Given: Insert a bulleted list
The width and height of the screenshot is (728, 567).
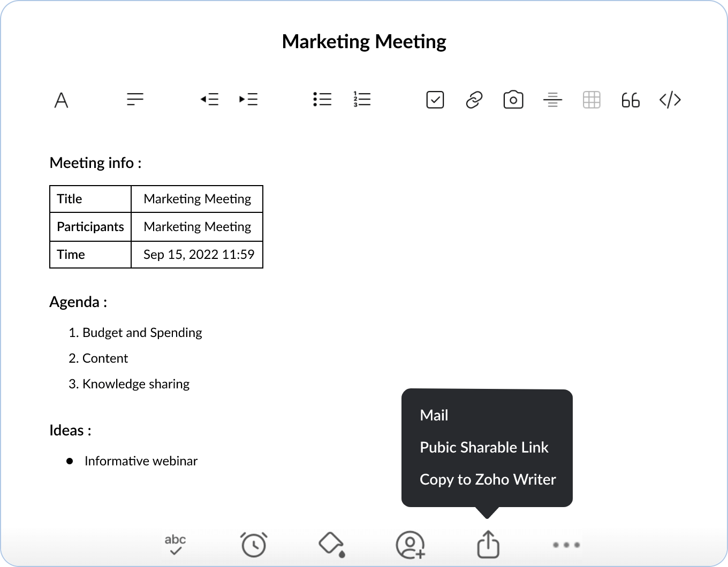Looking at the screenshot, I should pos(322,99).
